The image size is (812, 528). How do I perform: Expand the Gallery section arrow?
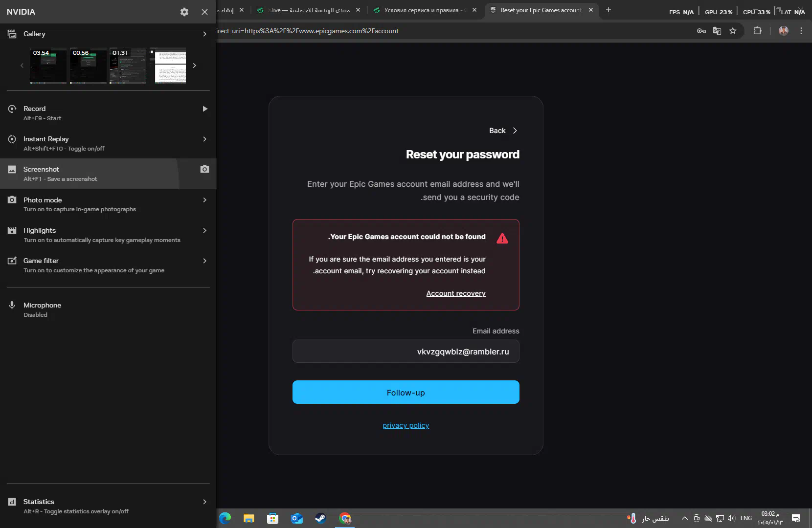tap(204, 34)
